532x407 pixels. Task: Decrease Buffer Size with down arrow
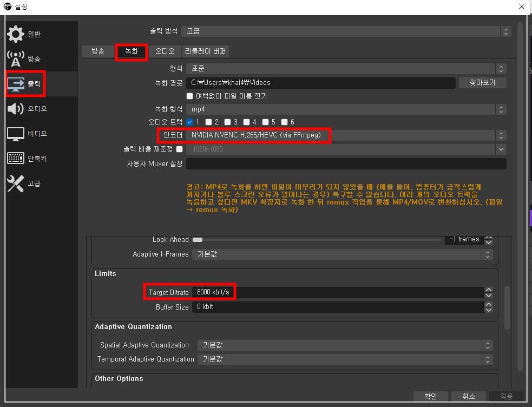(x=489, y=310)
